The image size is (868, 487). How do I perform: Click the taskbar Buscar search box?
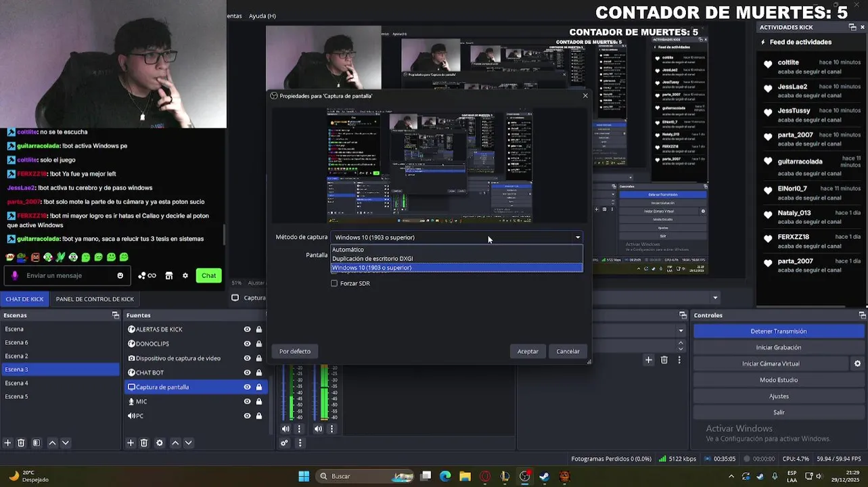point(364,476)
